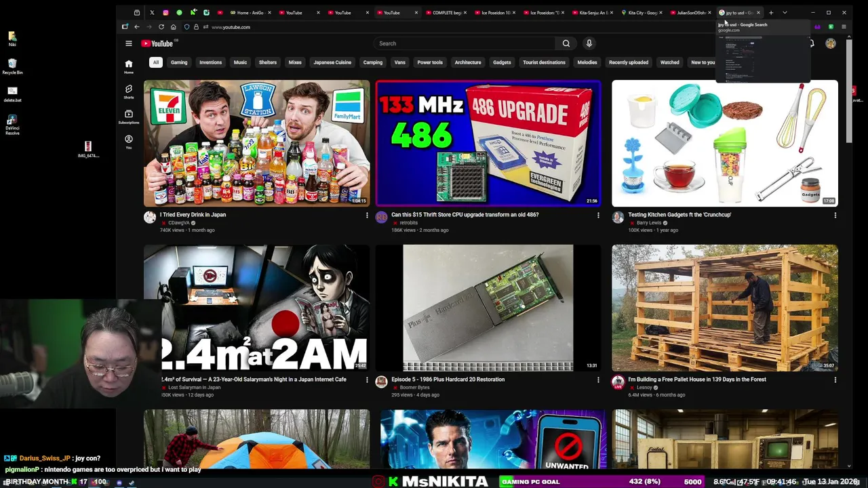Click the browser back arrow
This screenshot has width=868, height=488.
point(136,27)
